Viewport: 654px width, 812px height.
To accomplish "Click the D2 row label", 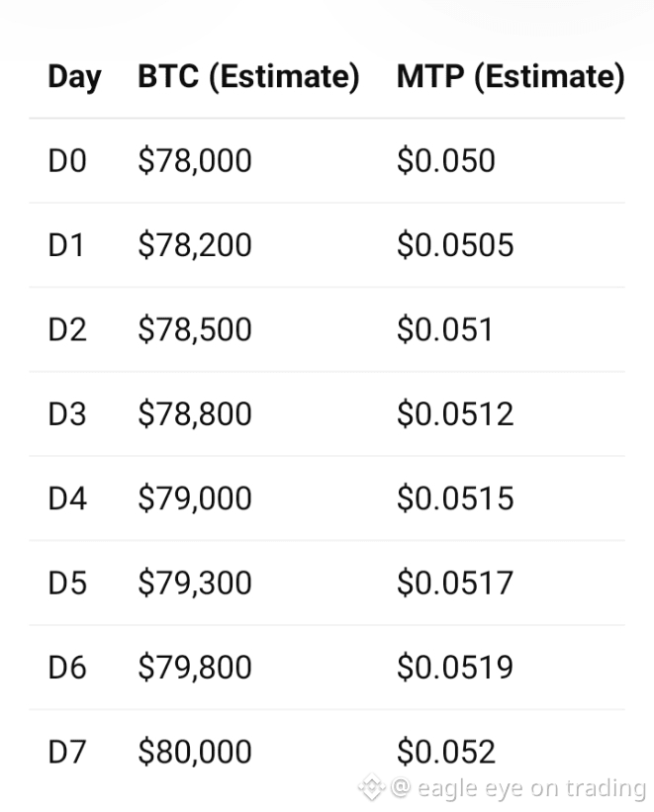I will pyautogui.click(x=67, y=329).
